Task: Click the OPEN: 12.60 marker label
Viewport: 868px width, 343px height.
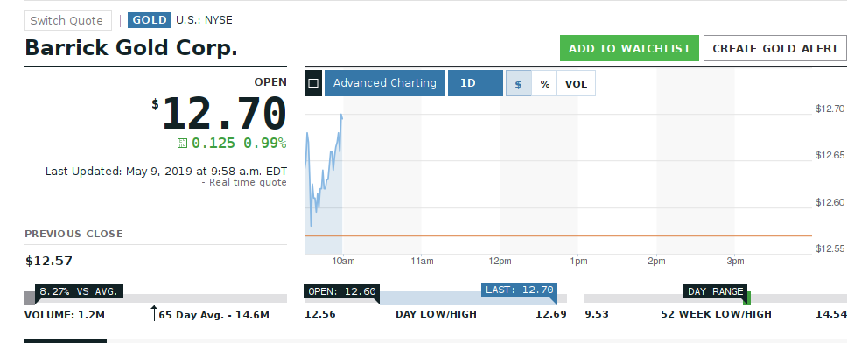Action: pos(341,291)
